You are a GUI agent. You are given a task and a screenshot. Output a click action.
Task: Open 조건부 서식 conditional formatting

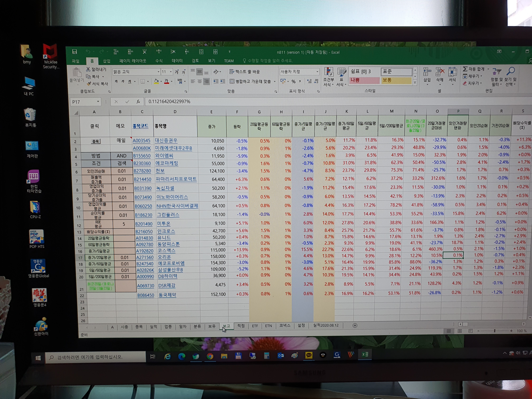[x=329, y=77]
